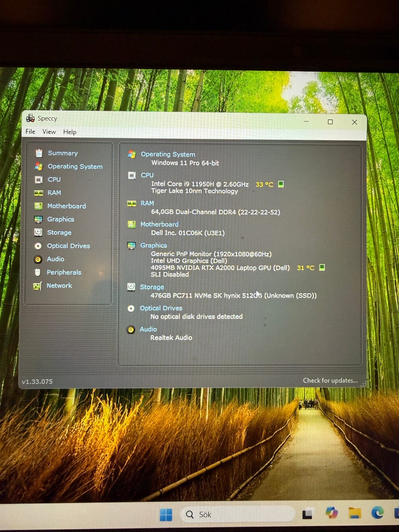Click the Windows flag icon beside Operating System heading
Image resolution: width=399 pixels, height=532 pixels.
pos(132,154)
